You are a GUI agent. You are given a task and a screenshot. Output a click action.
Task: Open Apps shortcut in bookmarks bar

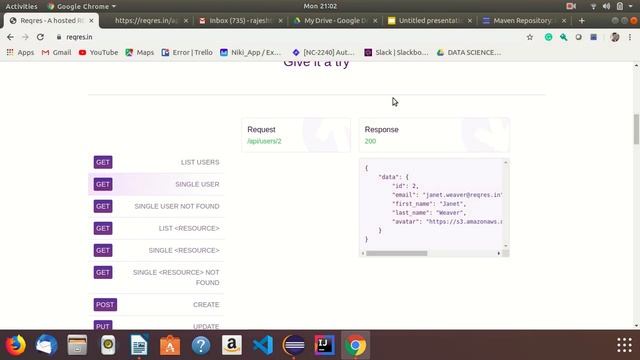tap(20, 53)
